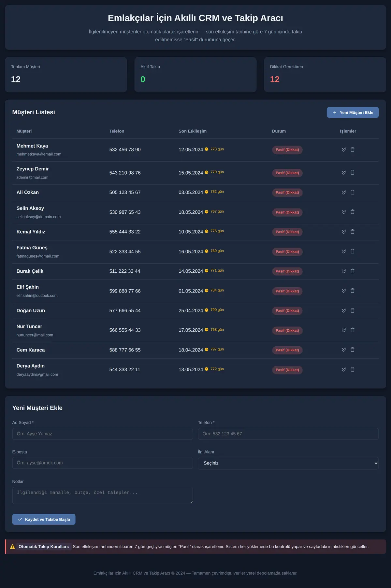
Task: Click the İşlemler column header
Action: click(x=348, y=131)
